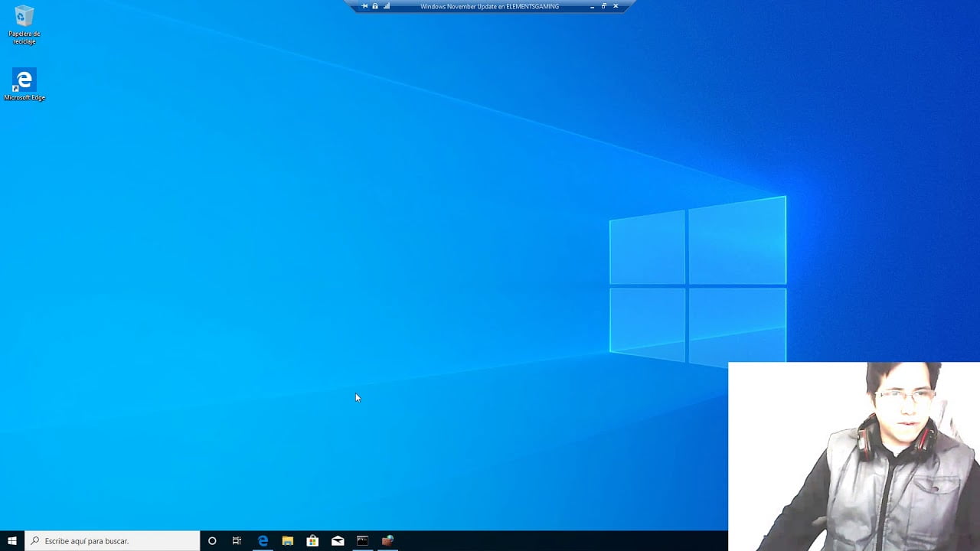
Task: Minimize the VM viewer window
Action: tap(592, 5)
